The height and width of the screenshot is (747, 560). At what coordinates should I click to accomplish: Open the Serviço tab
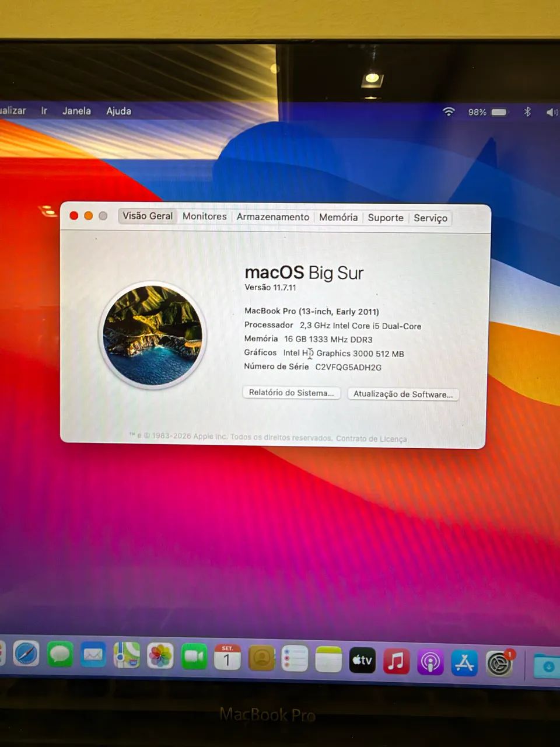coord(430,218)
